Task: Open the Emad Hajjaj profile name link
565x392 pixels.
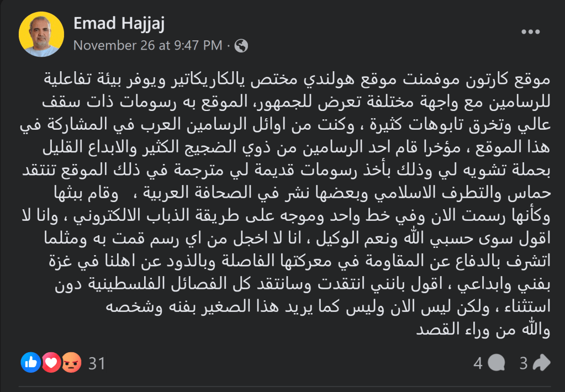Action: [119, 24]
